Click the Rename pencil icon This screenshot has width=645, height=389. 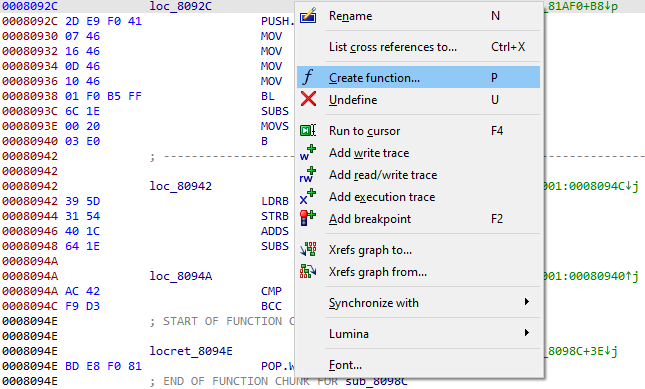[x=308, y=16]
